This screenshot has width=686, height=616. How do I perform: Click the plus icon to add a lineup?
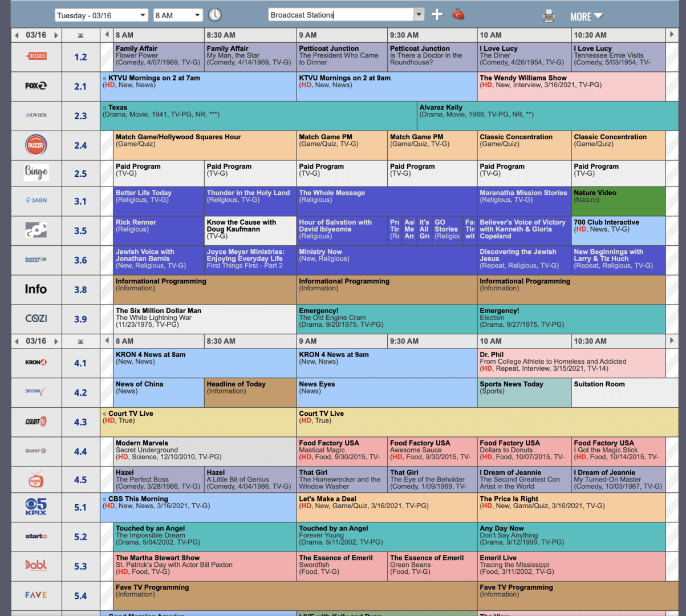pyautogui.click(x=437, y=15)
